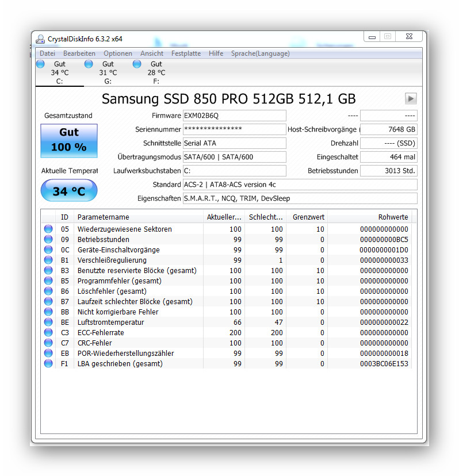Screen dimensions: 459x476
Task: Open the Hilfe menu
Action: [x=216, y=53]
